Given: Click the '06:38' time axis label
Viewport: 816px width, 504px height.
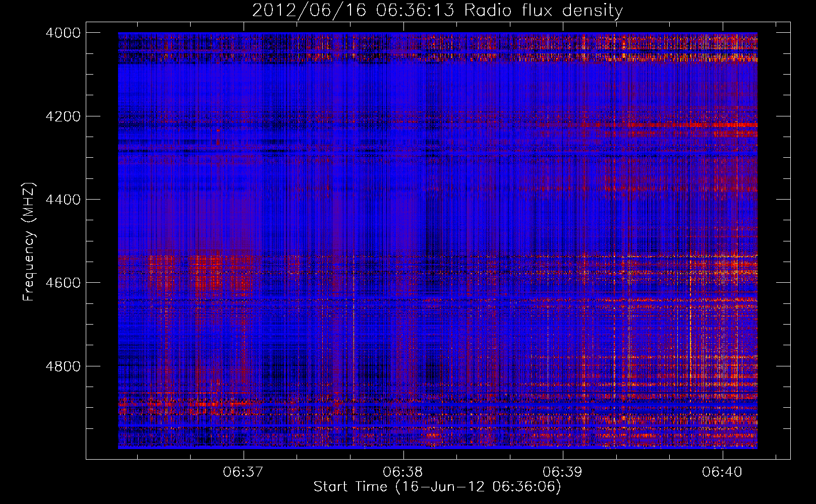Looking at the screenshot, I should coord(403,472).
